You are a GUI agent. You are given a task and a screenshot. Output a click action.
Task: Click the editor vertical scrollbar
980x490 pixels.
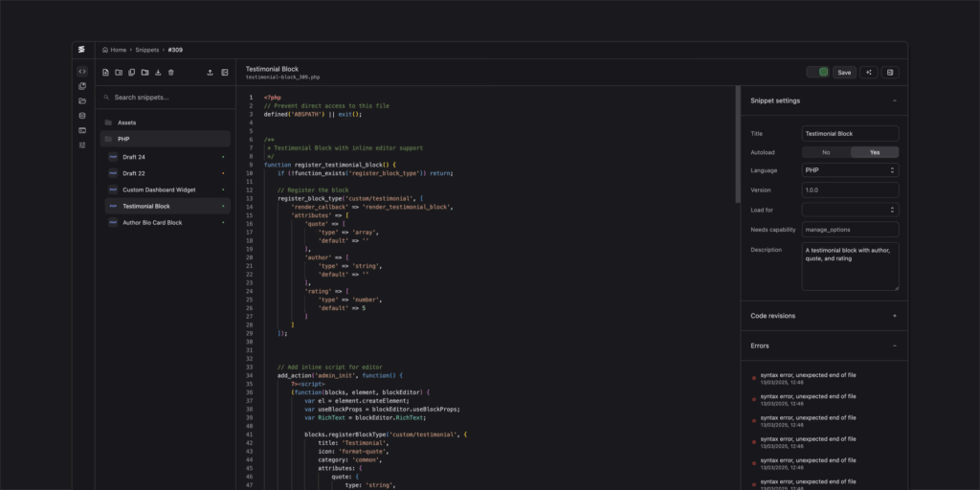737,144
